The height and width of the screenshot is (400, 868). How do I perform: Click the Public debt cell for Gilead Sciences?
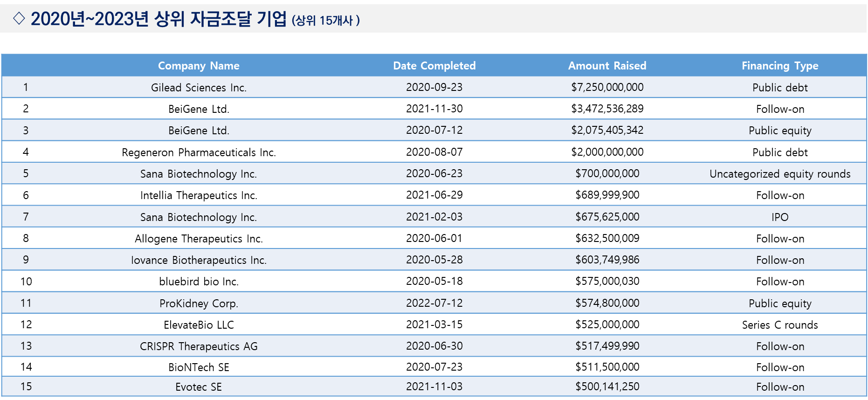[x=780, y=88]
